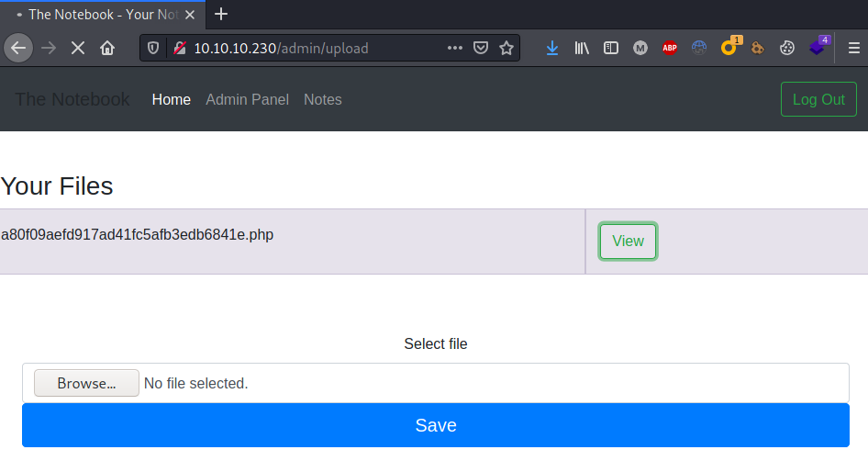Click the Home navbar link

pos(172,99)
